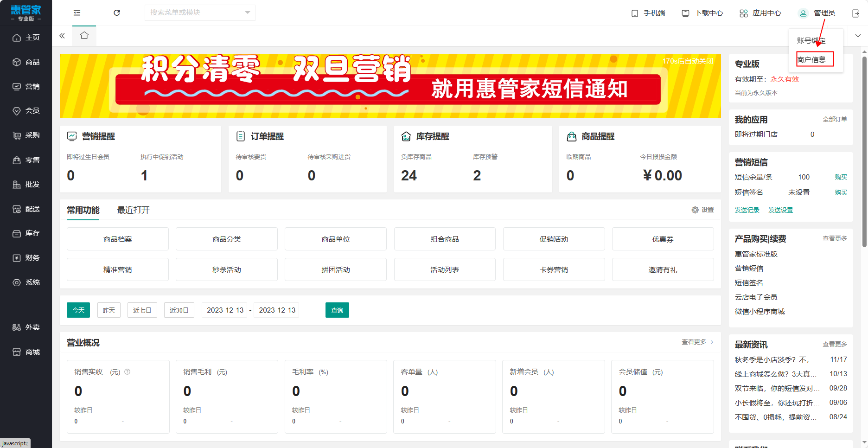The image size is (868, 448).
Task: Open the 外卖 sidebar menu
Action: 26,327
